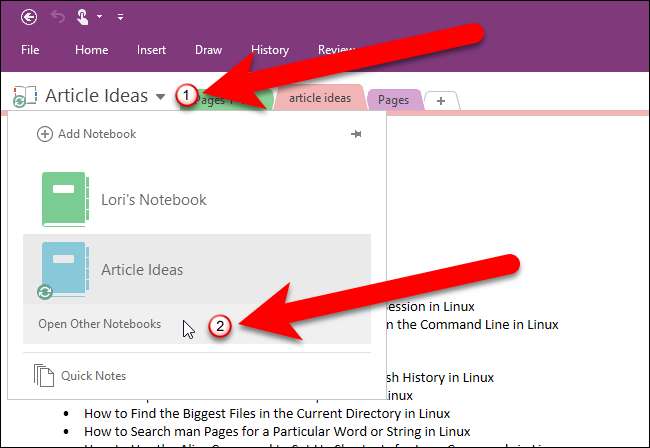The image size is (650, 448).
Task: Click text 'sh History in Linux'
Action: (440, 378)
